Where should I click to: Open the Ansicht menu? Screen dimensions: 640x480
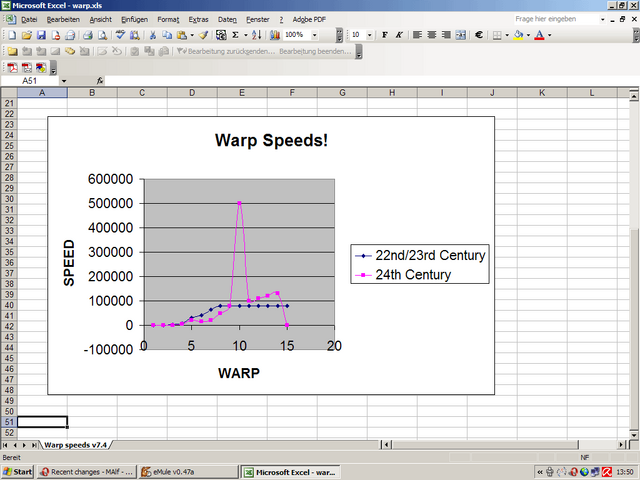[x=100, y=19]
